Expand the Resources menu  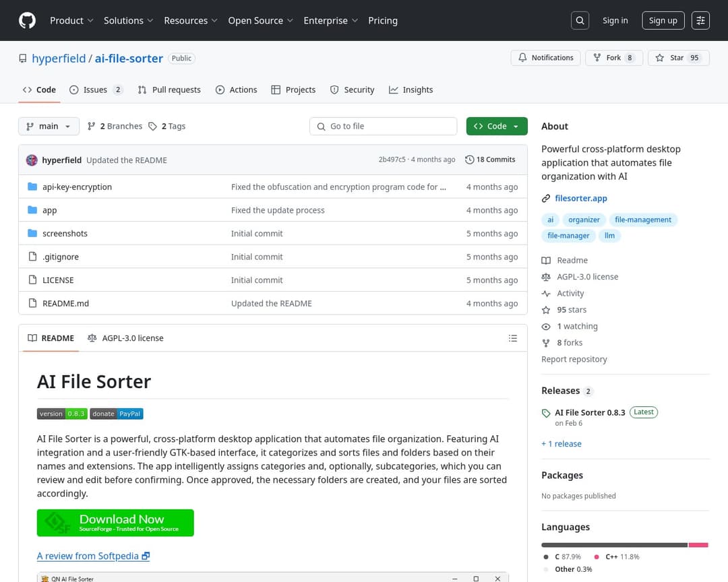pos(190,20)
